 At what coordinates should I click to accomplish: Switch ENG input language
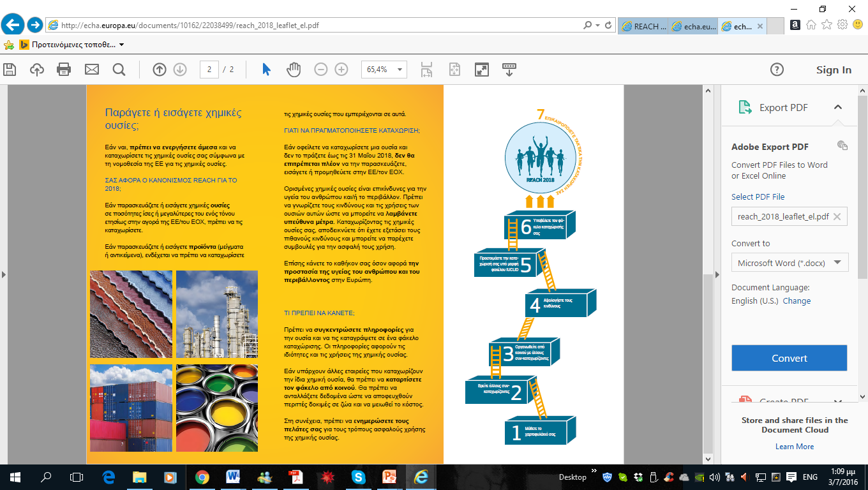point(810,477)
